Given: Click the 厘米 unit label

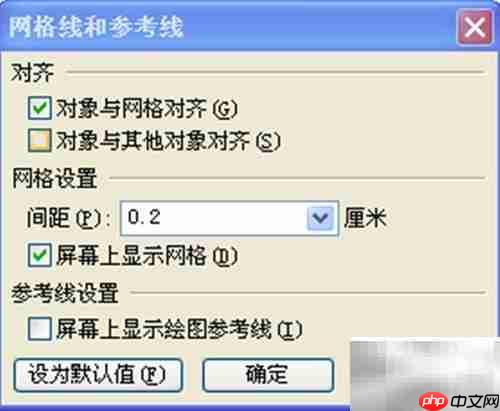Looking at the screenshot, I should coord(365,218).
